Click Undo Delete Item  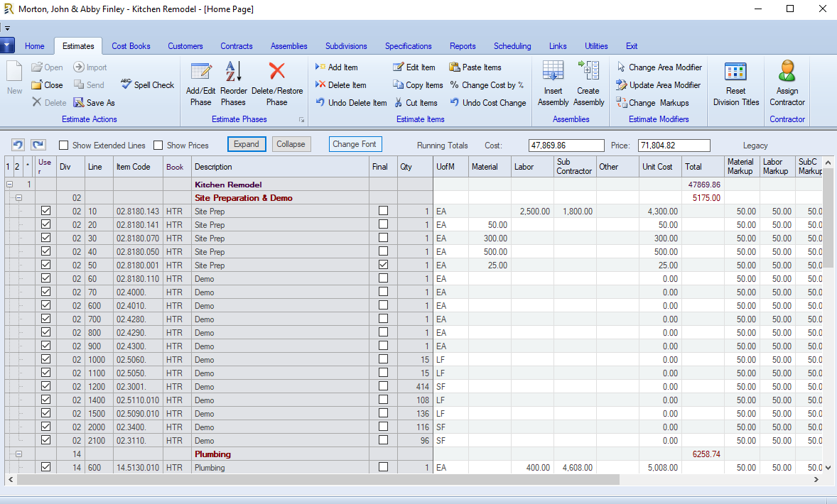351,102
